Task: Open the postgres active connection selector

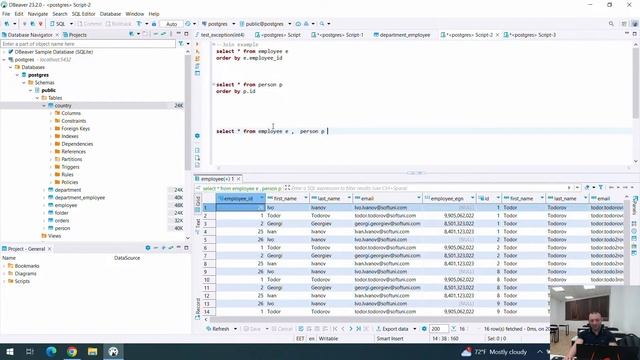Action: (x=218, y=24)
